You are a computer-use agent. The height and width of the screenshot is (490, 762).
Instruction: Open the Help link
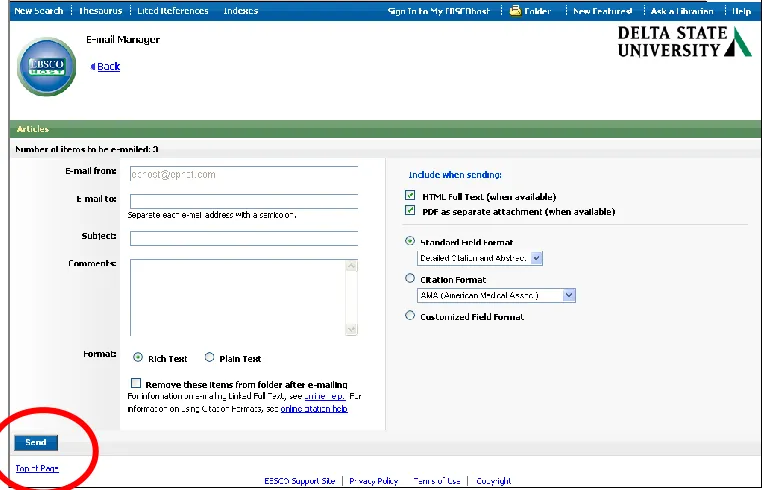tap(742, 11)
